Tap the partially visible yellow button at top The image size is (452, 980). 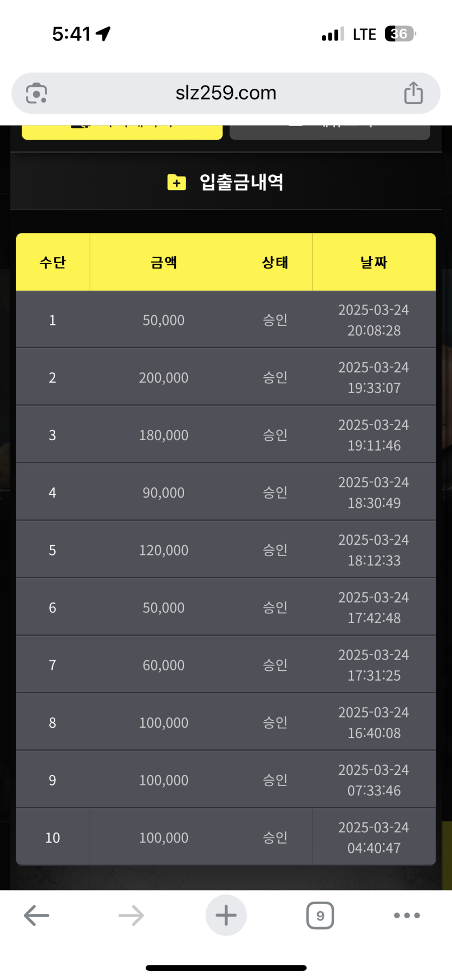pyautogui.click(x=122, y=132)
